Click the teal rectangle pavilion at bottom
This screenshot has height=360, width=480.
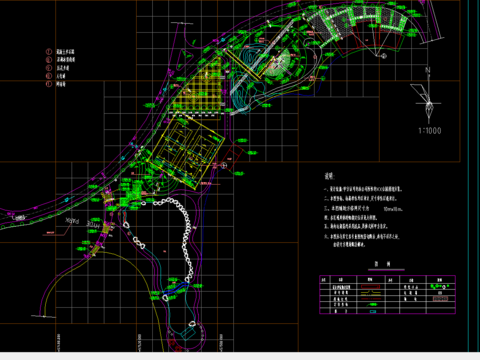click(188, 333)
